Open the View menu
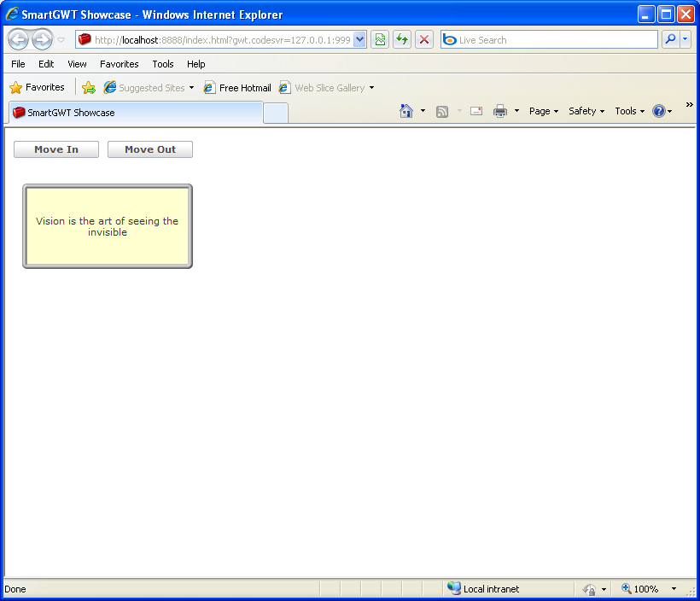Image resolution: width=700 pixels, height=601 pixels. [77, 64]
